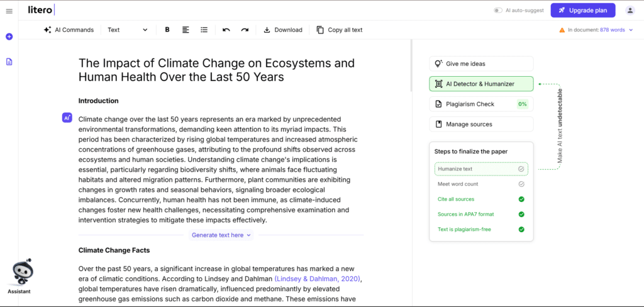Viewport: 644px width, 307px height.
Task: Open the Text style dropdown
Action: tap(128, 30)
